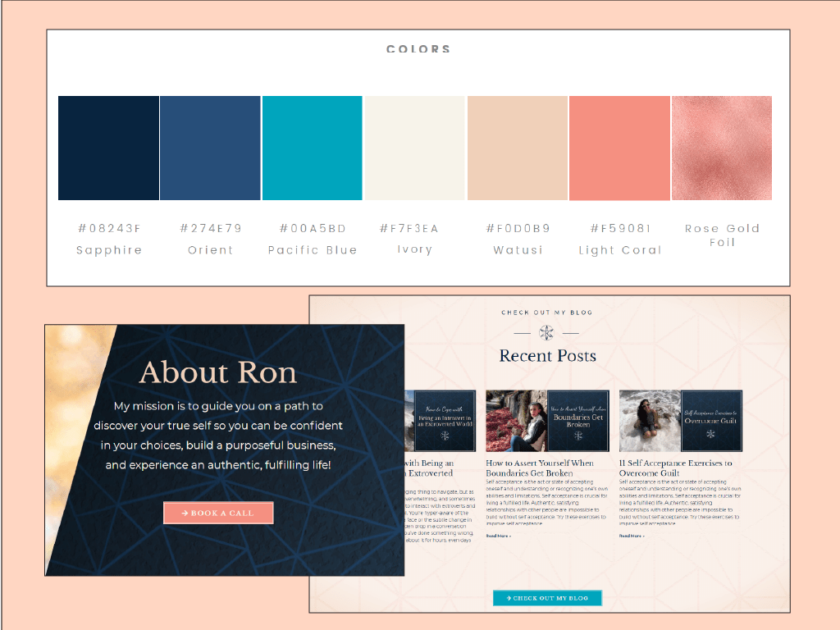Open Read More under Self Acceptance post
The width and height of the screenshot is (840, 630).
point(632,536)
